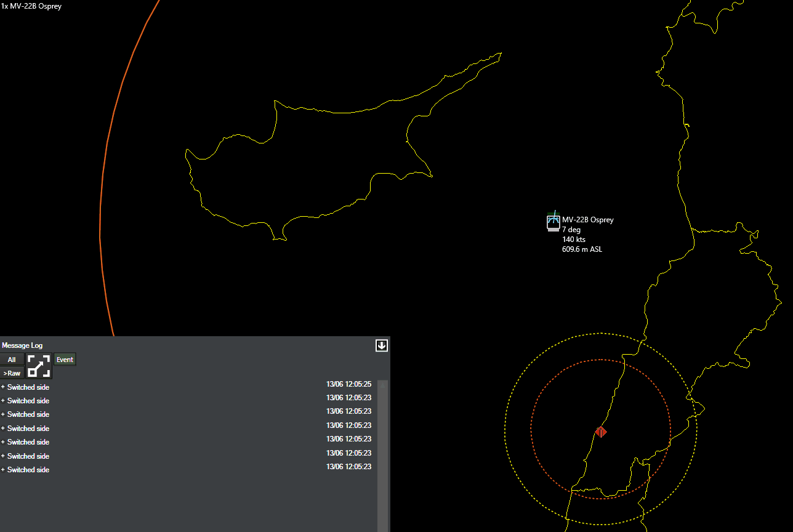Click the MV-22B Osprey unit name label
The height and width of the screenshot is (532, 793).
pyautogui.click(x=588, y=220)
